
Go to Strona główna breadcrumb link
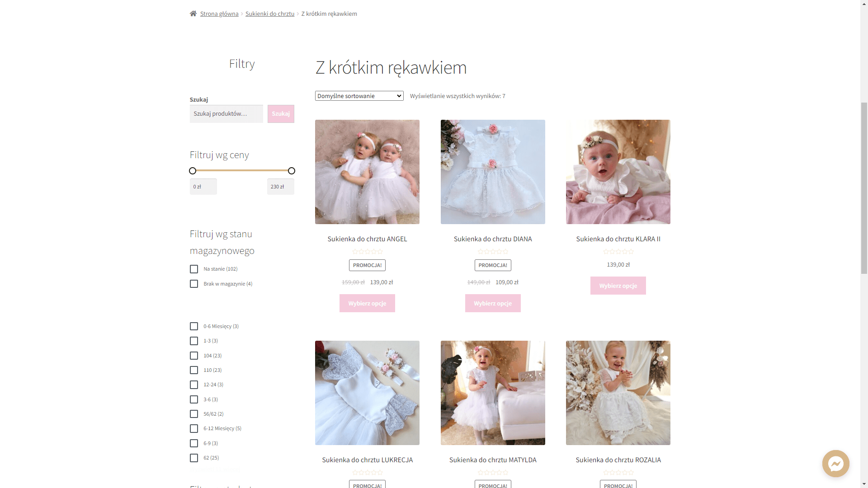tap(219, 14)
